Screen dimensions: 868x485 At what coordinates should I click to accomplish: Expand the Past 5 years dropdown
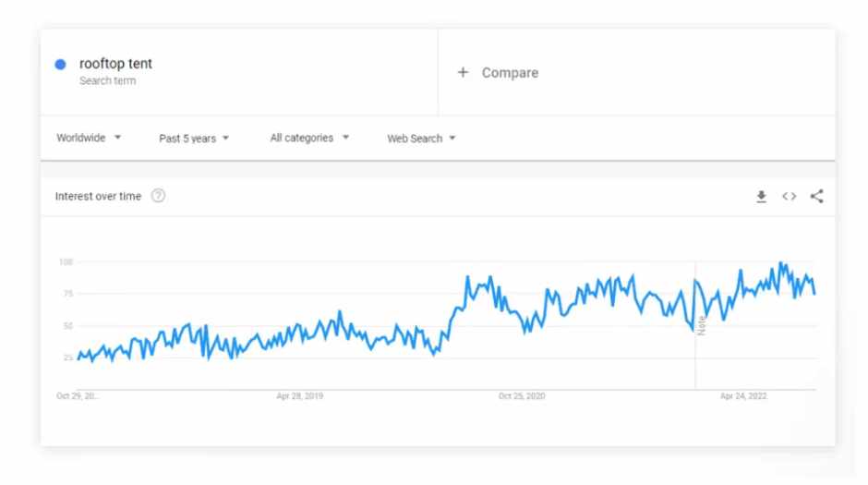[x=194, y=139]
